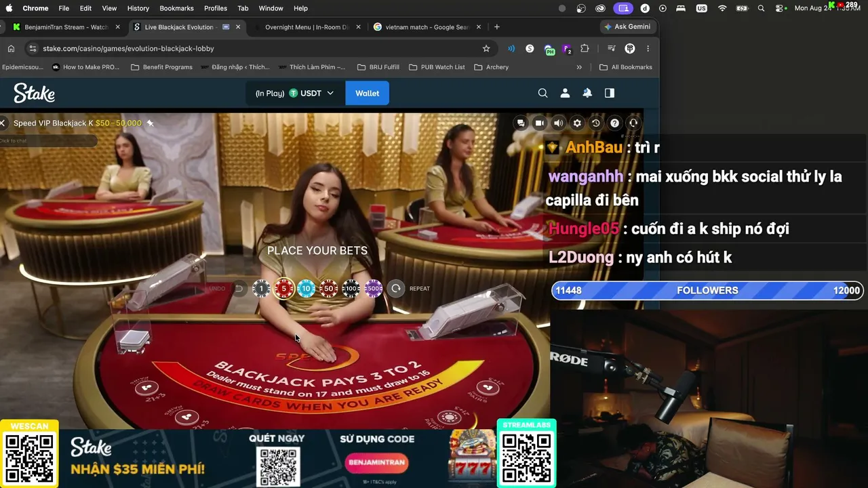
Task: Close the Speed VIP Blackjack K table
Action: 3,123
